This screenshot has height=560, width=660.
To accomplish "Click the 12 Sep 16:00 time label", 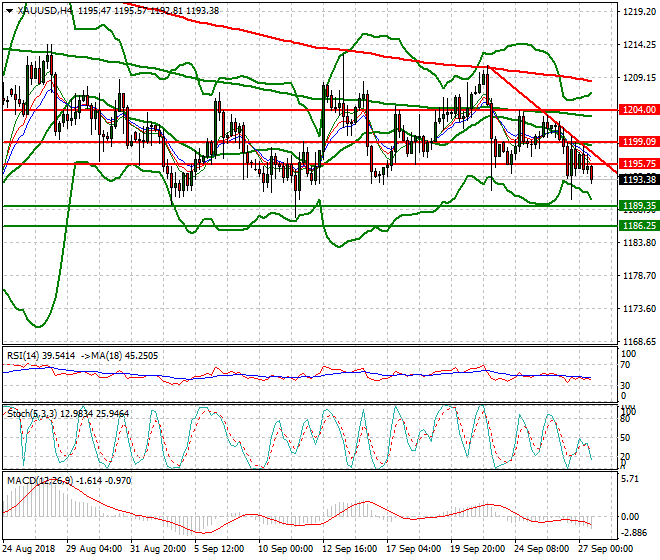I will pyautogui.click(x=349, y=549).
